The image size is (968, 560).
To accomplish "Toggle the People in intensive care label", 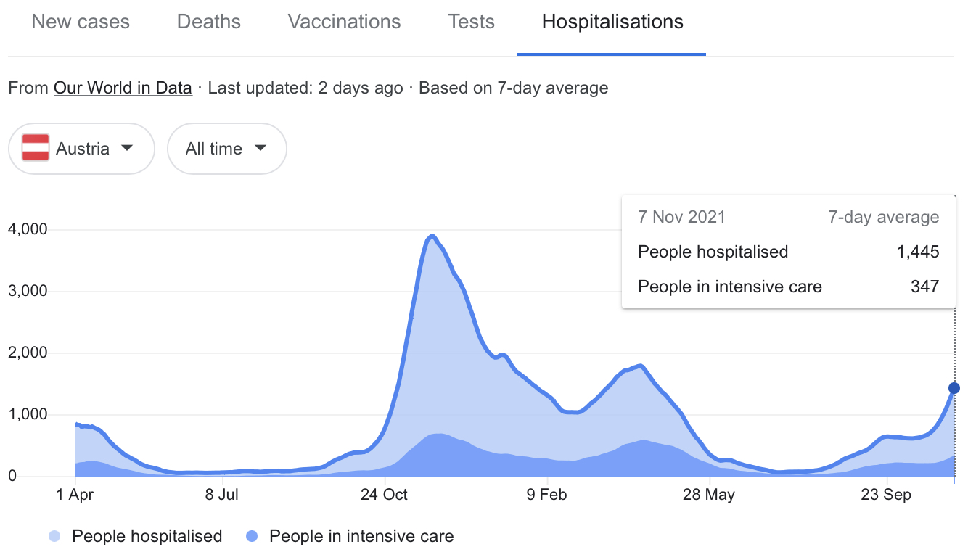I will click(x=361, y=537).
